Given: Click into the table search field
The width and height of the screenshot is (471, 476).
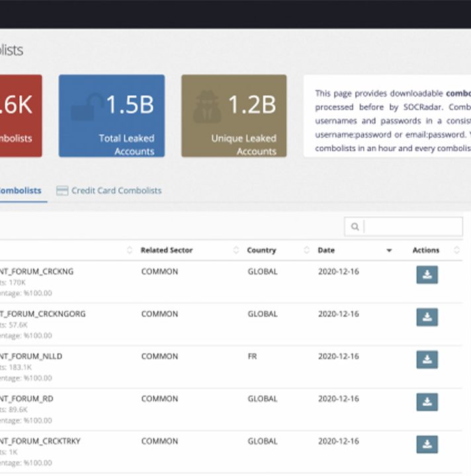Looking at the screenshot, I should [x=404, y=227].
